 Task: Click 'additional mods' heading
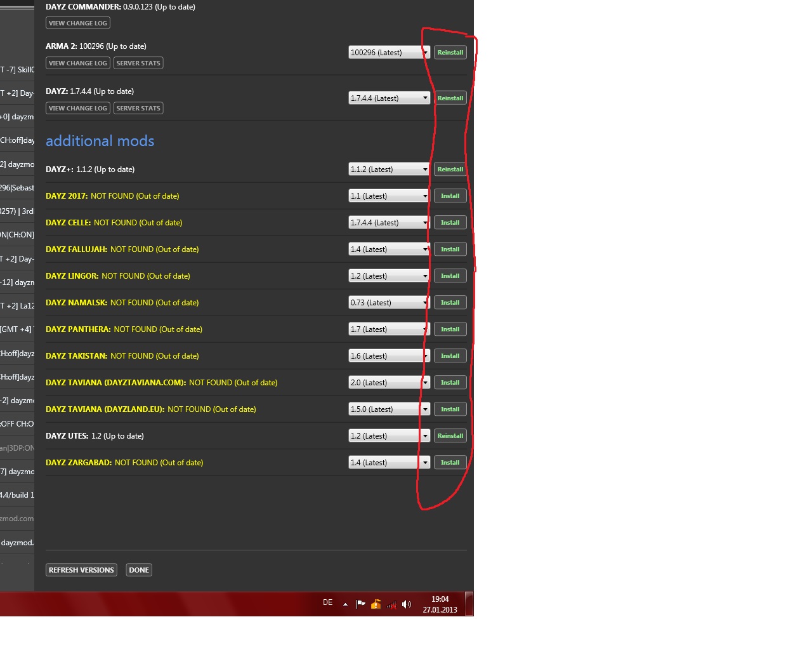pos(100,141)
